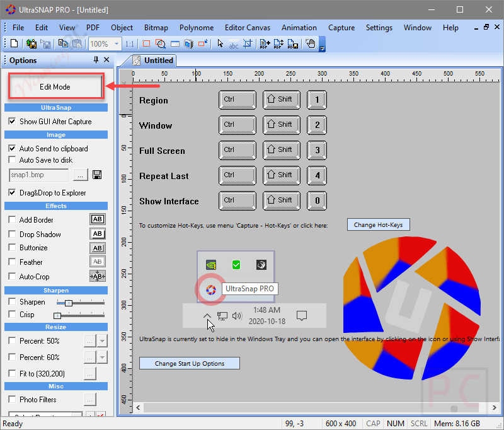Enable the Drop Shadow effect
The height and width of the screenshot is (430, 504).
pyautogui.click(x=12, y=234)
